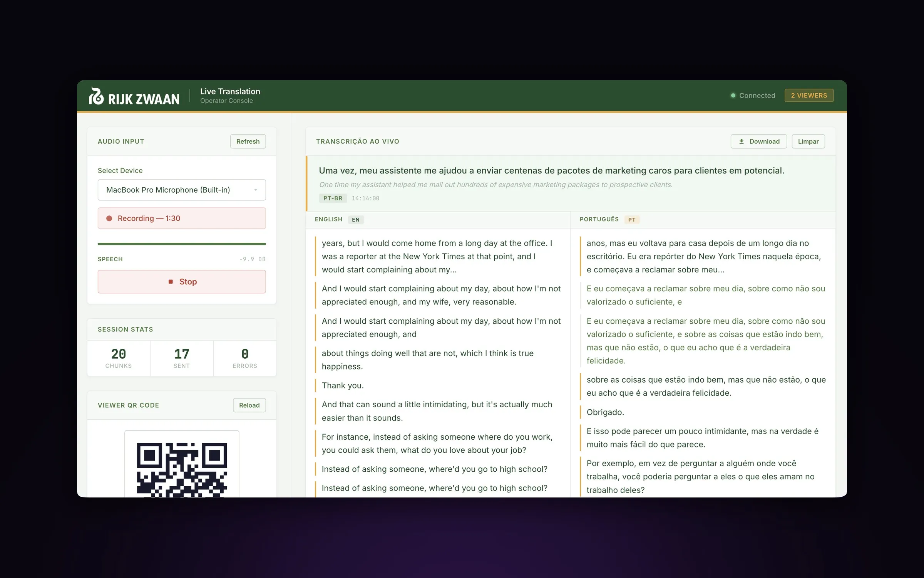924x578 pixels.
Task: Click the Select Device label
Action: tap(120, 170)
